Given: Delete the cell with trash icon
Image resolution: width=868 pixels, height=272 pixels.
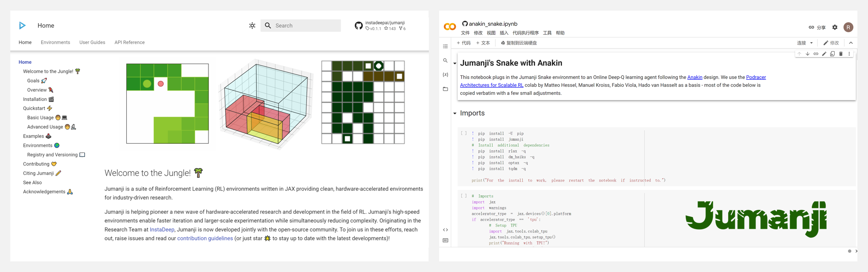Looking at the screenshot, I should point(841,54).
